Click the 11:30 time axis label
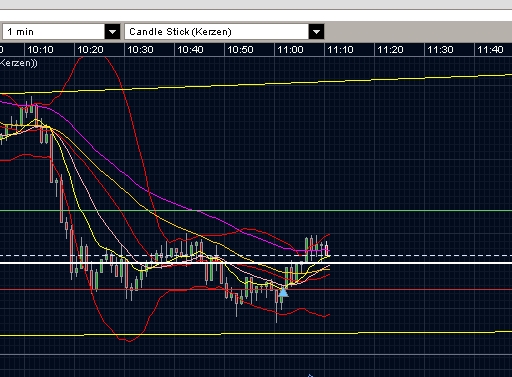Screen dimensions: 512x377 click(x=440, y=50)
